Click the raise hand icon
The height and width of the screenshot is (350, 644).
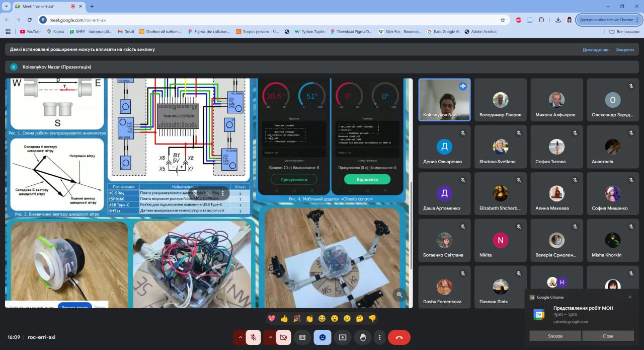click(x=362, y=337)
